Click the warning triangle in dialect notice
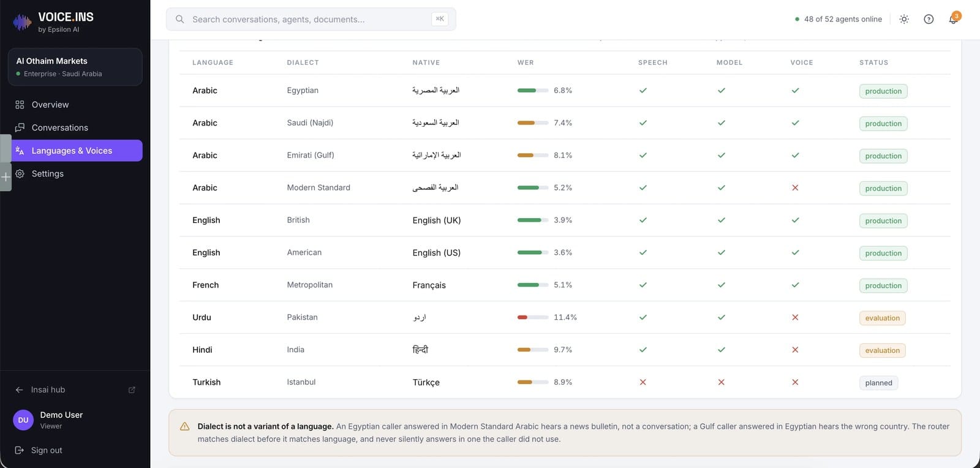Image resolution: width=980 pixels, height=468 pixels. point(184,426)
